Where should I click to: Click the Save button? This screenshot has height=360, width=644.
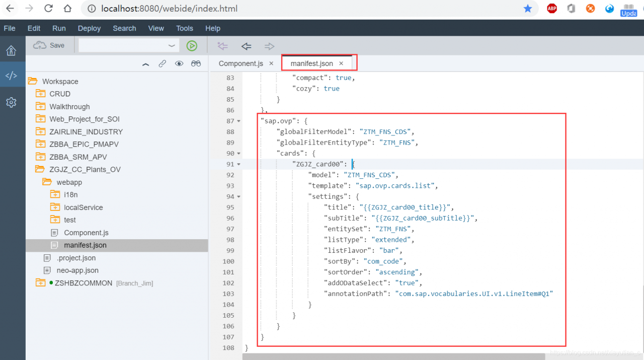pyautogui.click(x=49, y=45)
